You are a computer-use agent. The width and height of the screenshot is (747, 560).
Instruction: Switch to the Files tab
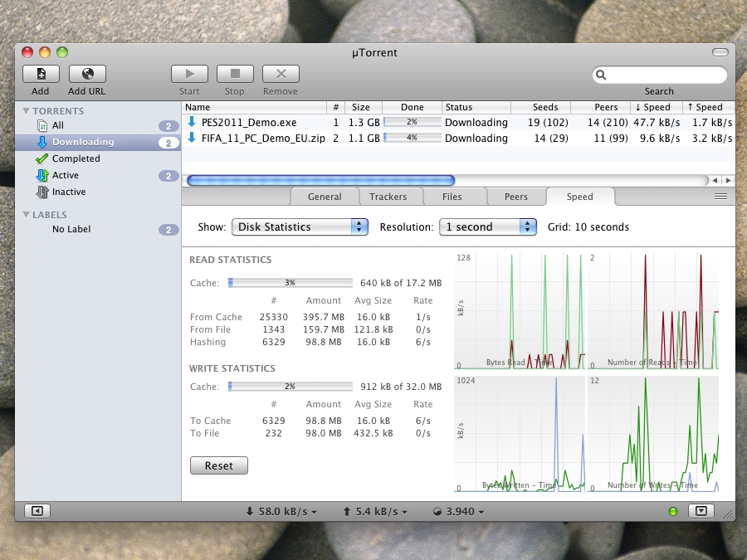(452, 197)
